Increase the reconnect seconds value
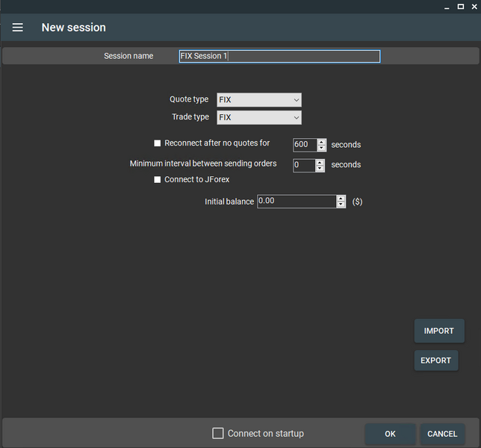The image size is (481, 448). pyautogui.click(x=321, y=142)
